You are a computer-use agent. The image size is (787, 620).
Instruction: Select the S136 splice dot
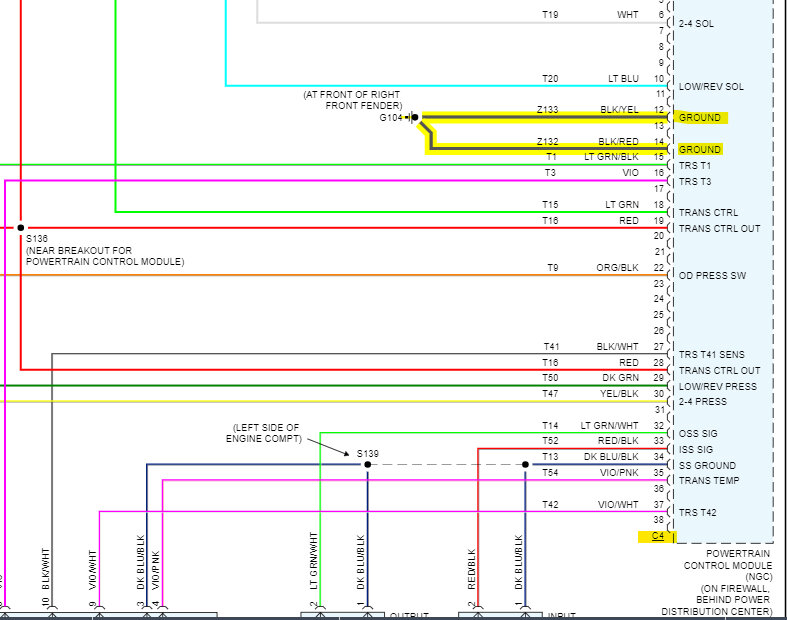pos(21,227)
